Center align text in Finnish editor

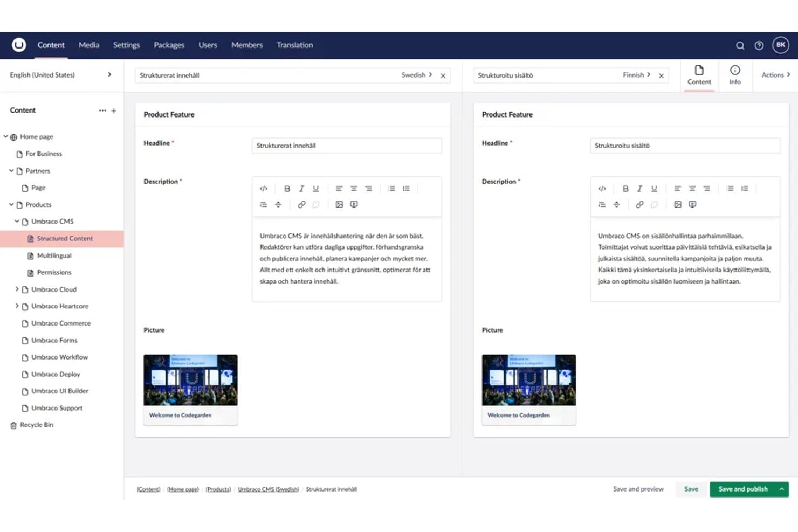pyautogui.click(x=692, y=189)
